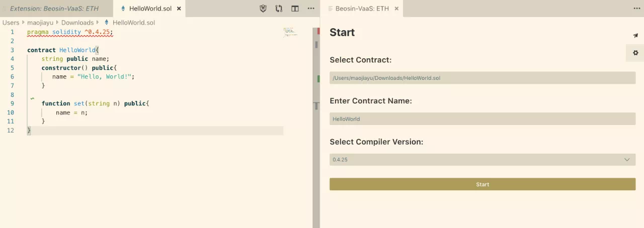Click the Ethereum file icon in breadcrumb
Viewport: 644px width, 228px height.
(106, 23)
